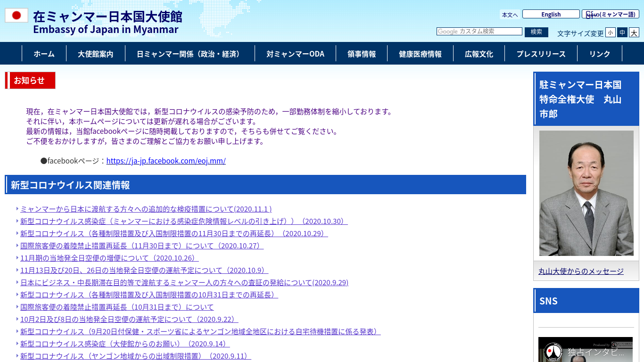
Task: Jump to main text via 本文へ
Action: coord(510,15)
